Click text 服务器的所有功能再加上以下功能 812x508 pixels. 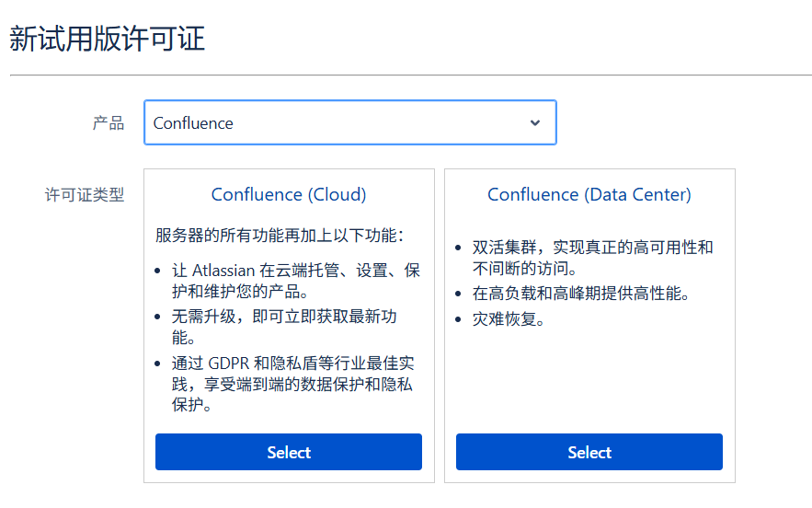tap(280, 236)
